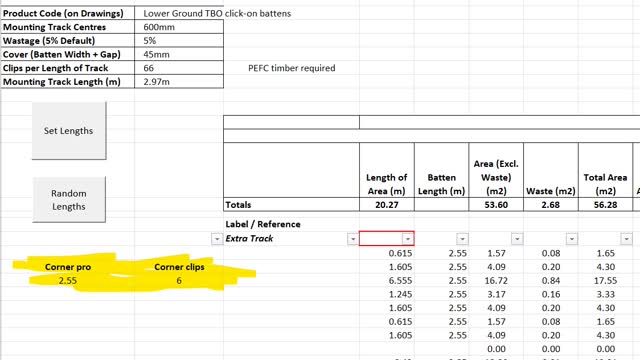Screen dimensions: 640x360
Task: Open the Total Area column filter dropdown
Action: [626, 239]
